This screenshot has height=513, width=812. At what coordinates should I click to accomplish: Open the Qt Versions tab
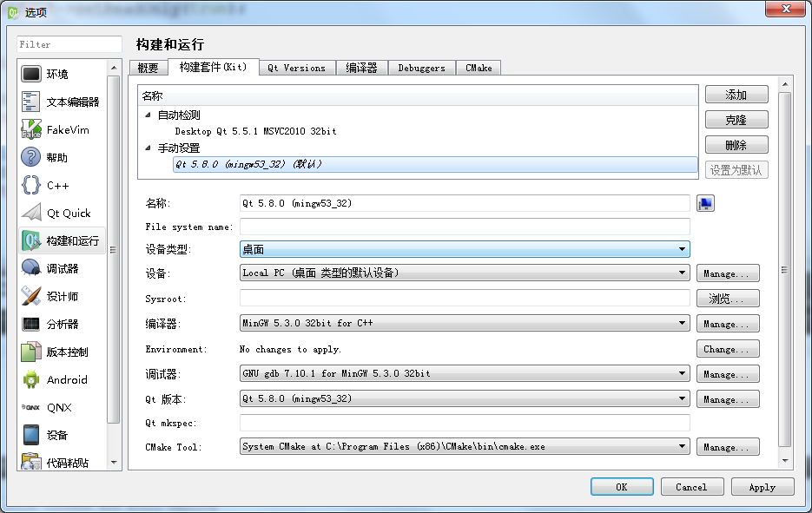click(x=296, y=68)
